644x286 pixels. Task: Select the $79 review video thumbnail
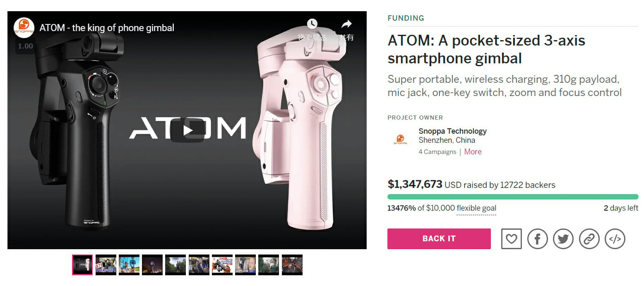(x=106, y=265)
